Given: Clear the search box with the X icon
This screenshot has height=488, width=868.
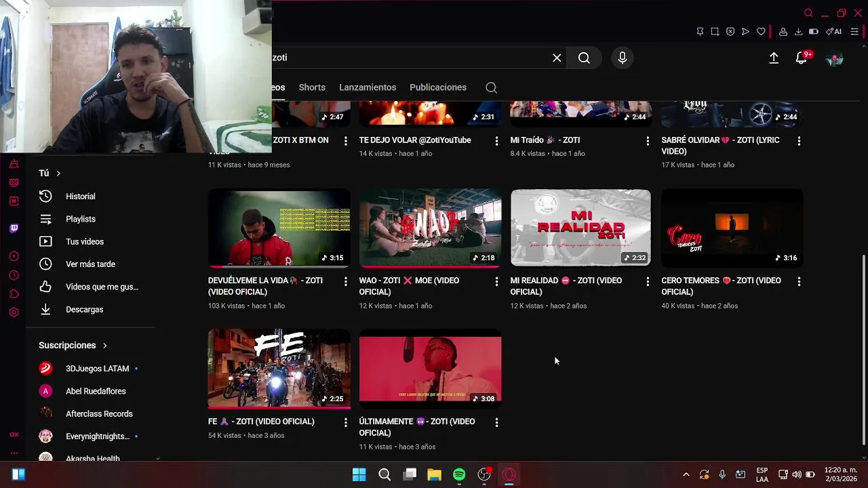Looking at the screenshot, I should (x=557, y=58).
